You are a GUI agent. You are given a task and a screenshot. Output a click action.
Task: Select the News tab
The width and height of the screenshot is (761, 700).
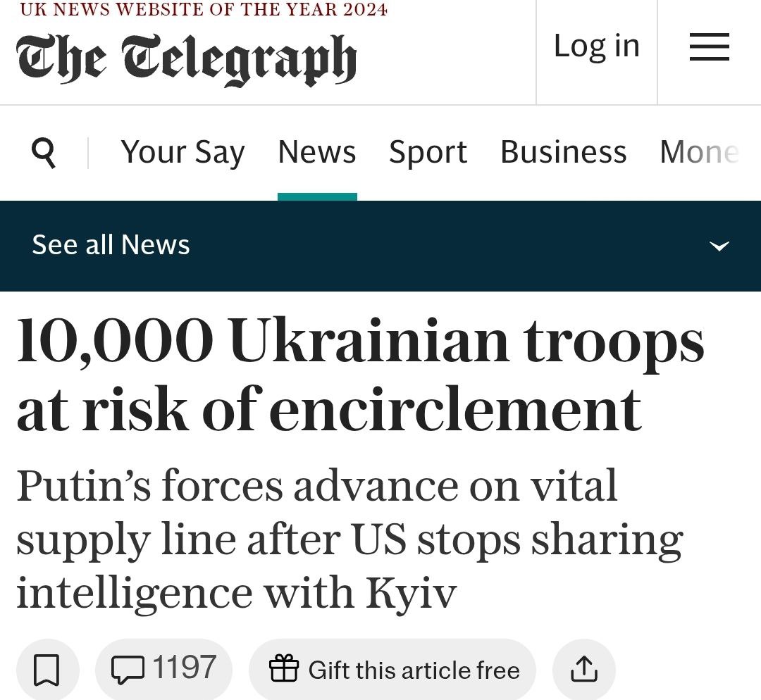[317, 152]
